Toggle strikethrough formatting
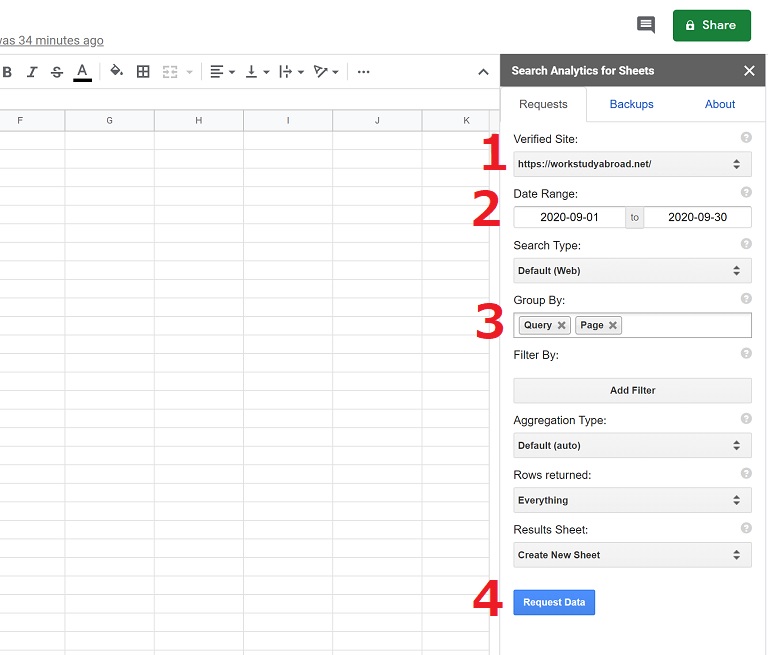The width and height of the screenshot is (768, 655). coord(57,72)
